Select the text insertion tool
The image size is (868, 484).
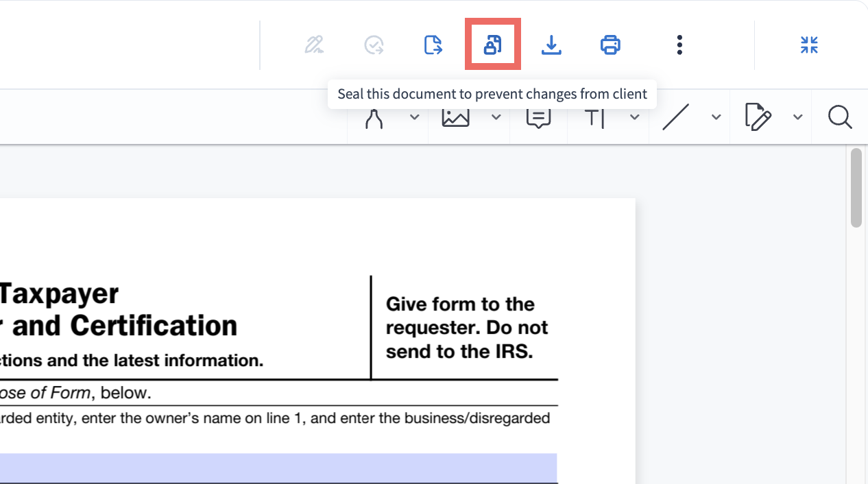point(594,119)
